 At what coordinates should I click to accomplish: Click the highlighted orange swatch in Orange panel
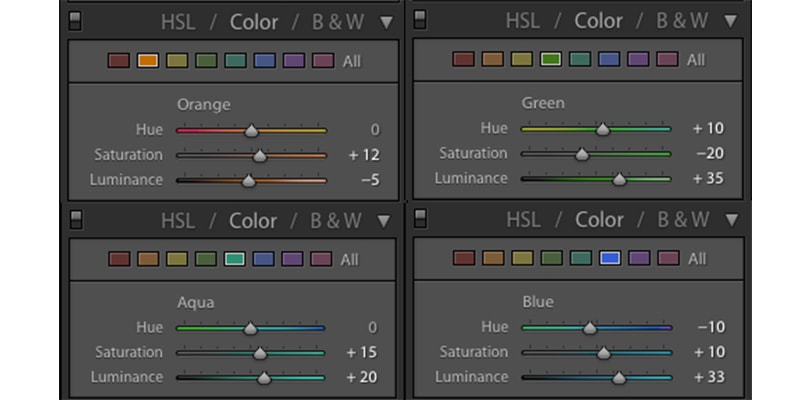(x=148, y=61)
